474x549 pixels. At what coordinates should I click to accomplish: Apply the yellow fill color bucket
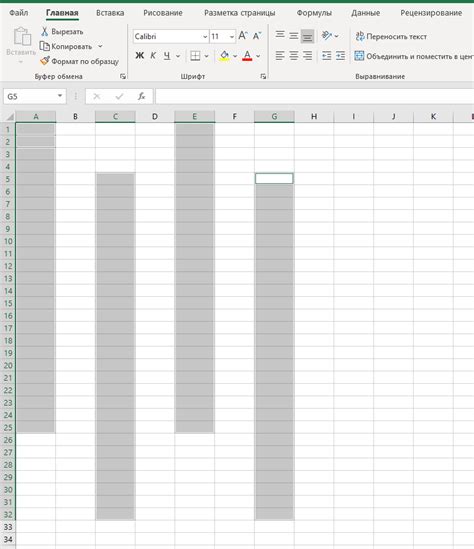[224, 56]
